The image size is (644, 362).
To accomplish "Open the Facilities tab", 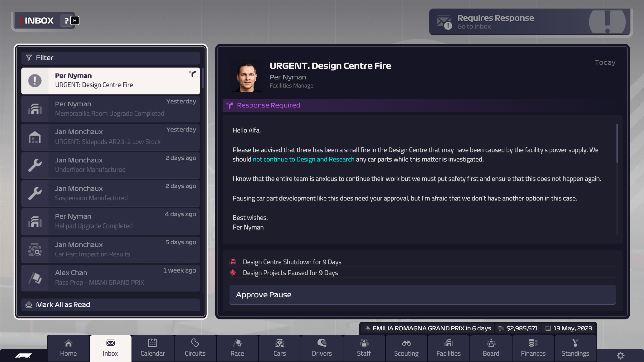I will click(x=448, y=348).
